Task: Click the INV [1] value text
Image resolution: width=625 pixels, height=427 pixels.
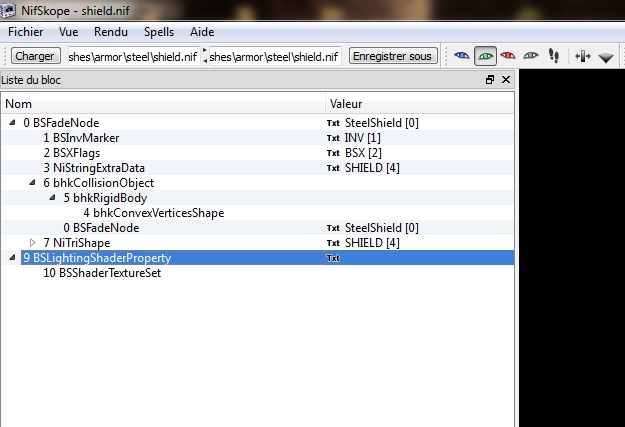Action: tap(363, 138)
